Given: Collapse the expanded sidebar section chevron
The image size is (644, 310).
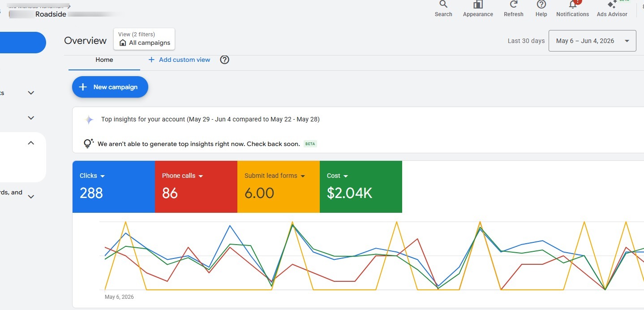Looking at the screenshot, I should click(x=31, y=143).
